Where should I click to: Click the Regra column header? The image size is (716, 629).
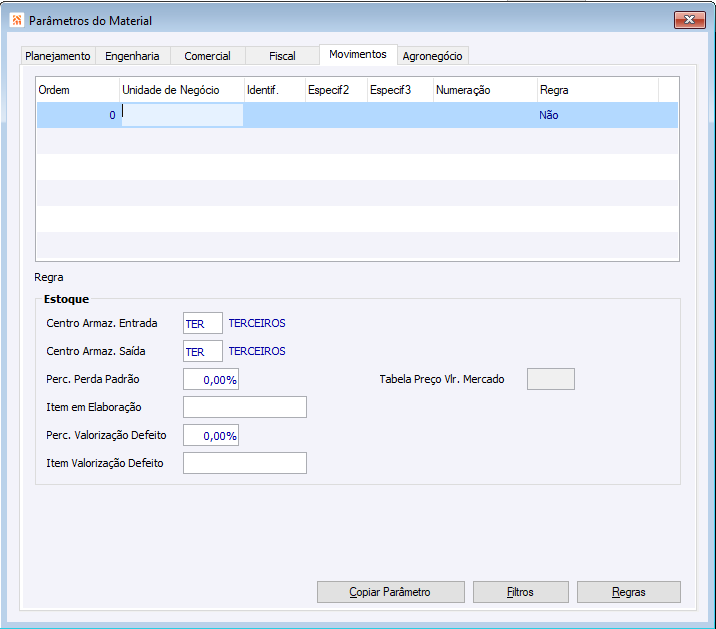(x=598, y=90)
